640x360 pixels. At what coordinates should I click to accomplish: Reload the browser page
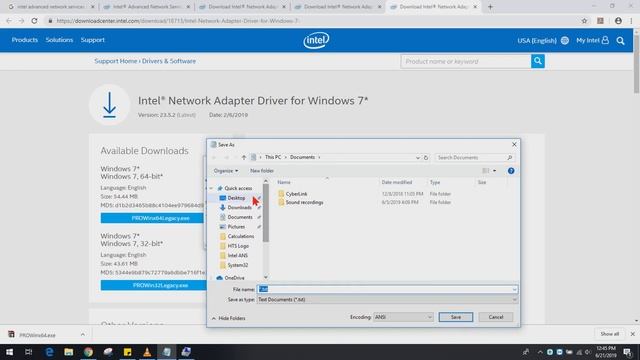[34, 21]
